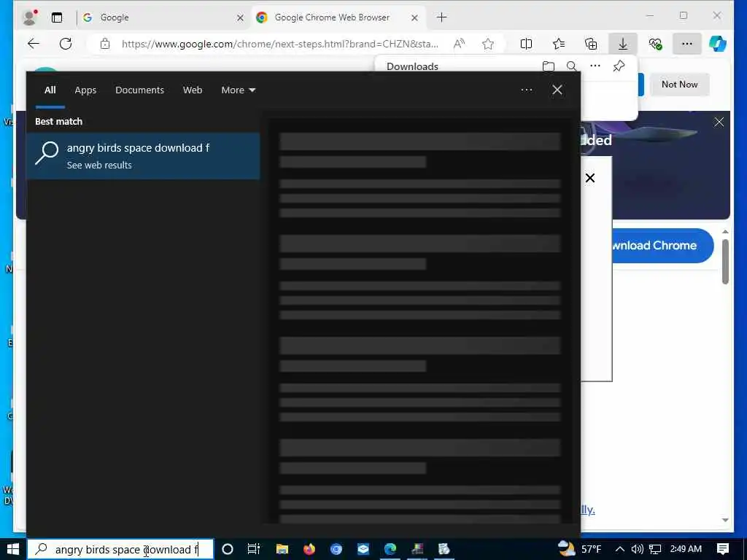Screen dimensions: 747x560
Task: Open Copilot sidebar icon
Action: pos(718,44)
